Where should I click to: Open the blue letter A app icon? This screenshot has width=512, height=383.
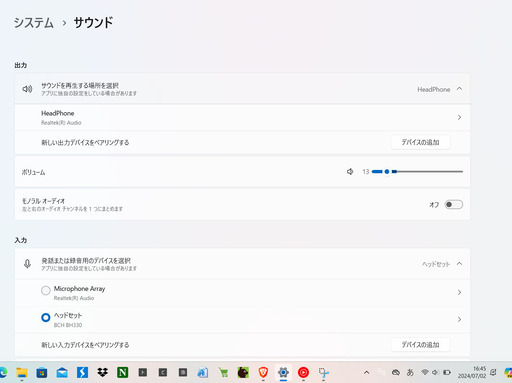(x=203, y=372)
